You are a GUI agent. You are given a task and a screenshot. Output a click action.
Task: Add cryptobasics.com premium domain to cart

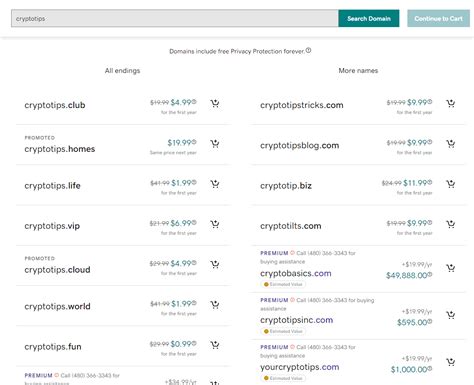[x=451, y=268]
